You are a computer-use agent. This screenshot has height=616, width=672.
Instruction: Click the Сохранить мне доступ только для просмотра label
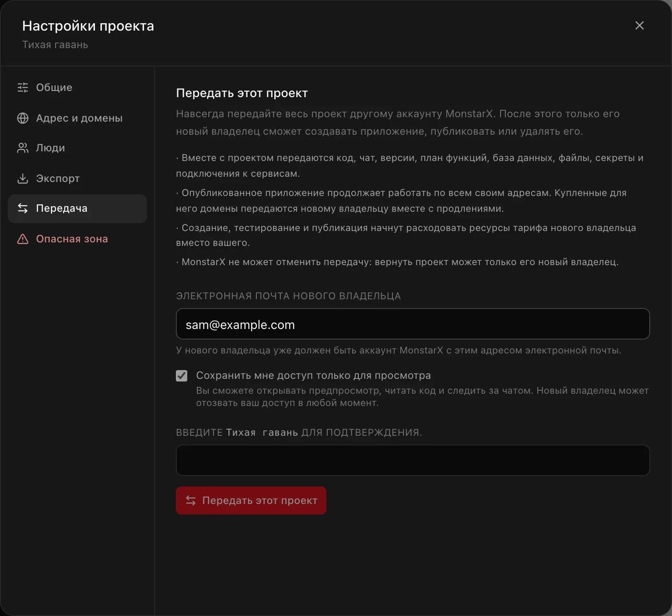[x=313, y=375]
